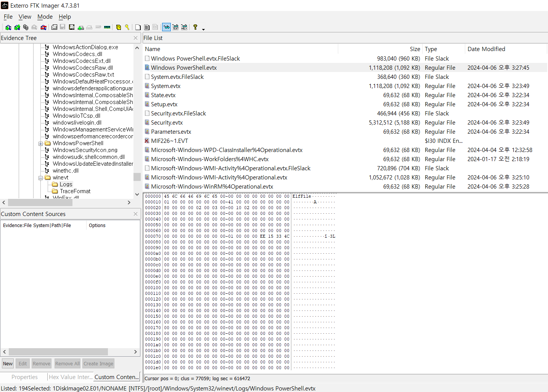Click file icon beside System.evtx
548x392 pixels.
pos(147,86)
